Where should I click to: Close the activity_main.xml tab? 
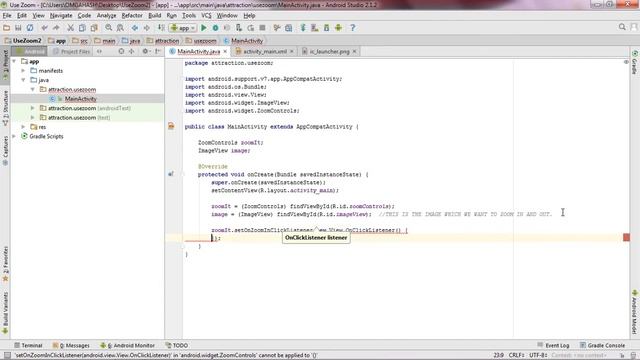tap(291, 51)
